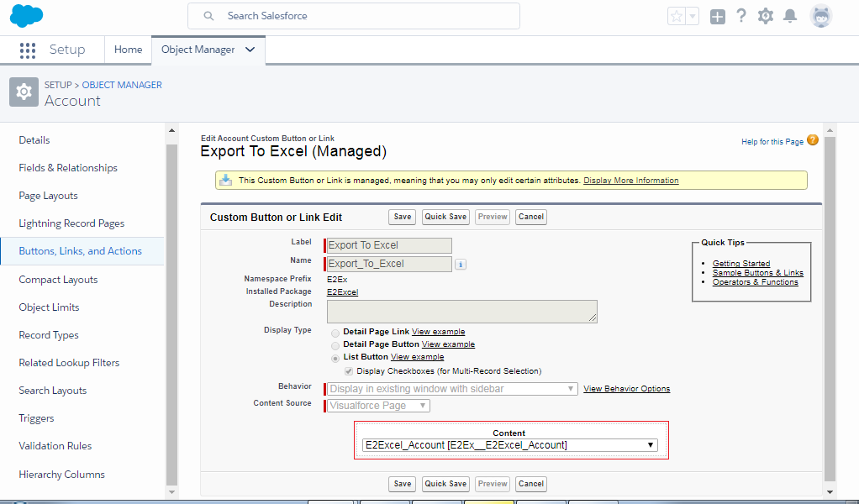Open notifications bell icon
This screenshot has height=504, width=859.
tap(789, 15)
